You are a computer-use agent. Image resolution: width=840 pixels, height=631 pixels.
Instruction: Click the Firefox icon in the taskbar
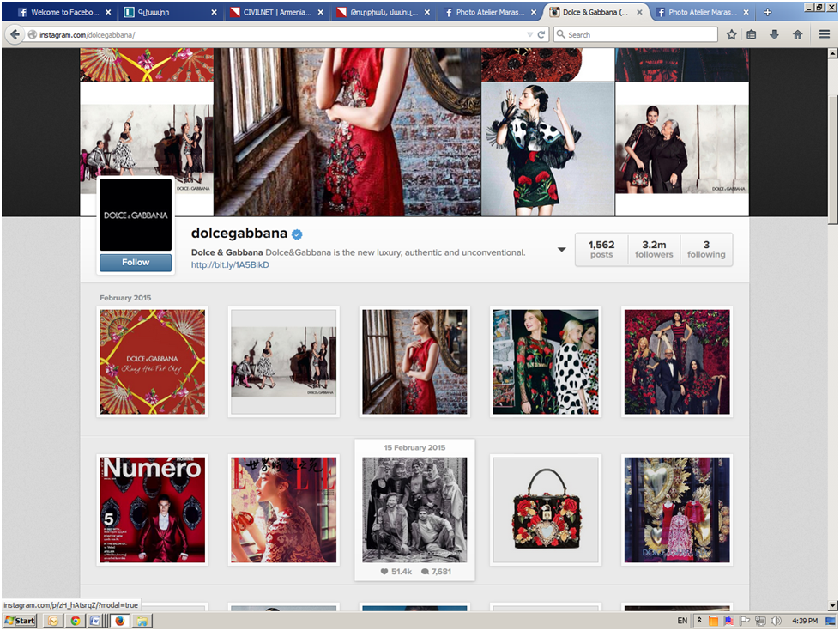[x=119, y=620]
